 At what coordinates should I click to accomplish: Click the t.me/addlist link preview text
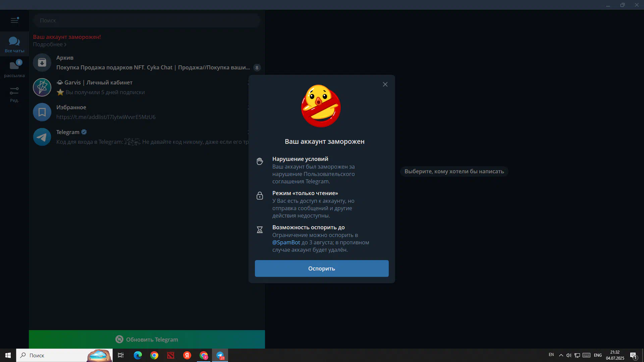[x=106, y=117]
